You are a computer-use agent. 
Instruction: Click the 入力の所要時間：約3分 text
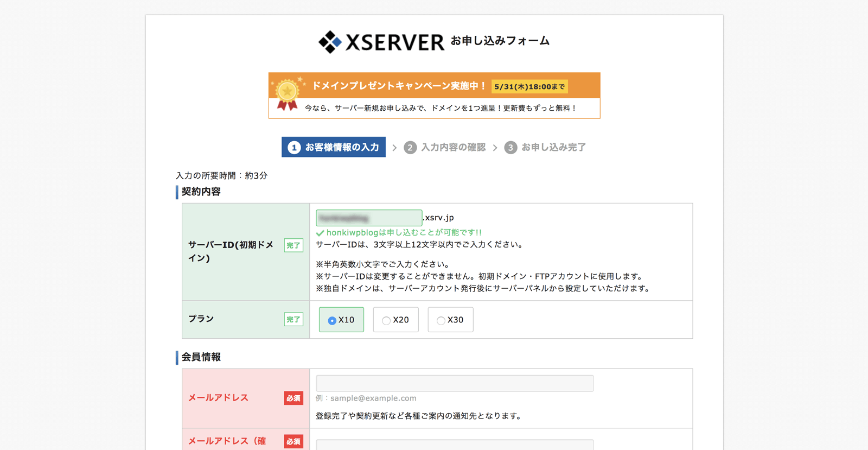pos(222,176)
